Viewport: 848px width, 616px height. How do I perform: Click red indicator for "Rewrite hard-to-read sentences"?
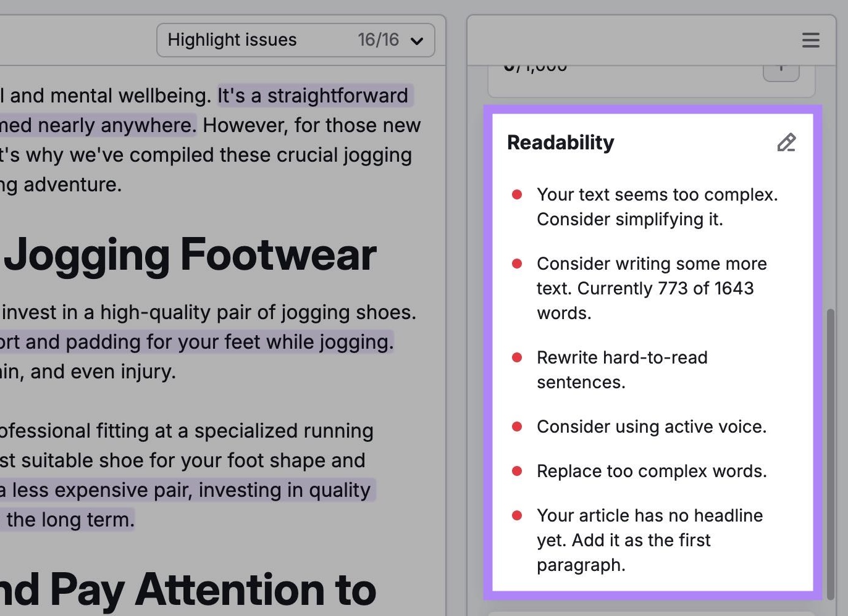[517, 357]
